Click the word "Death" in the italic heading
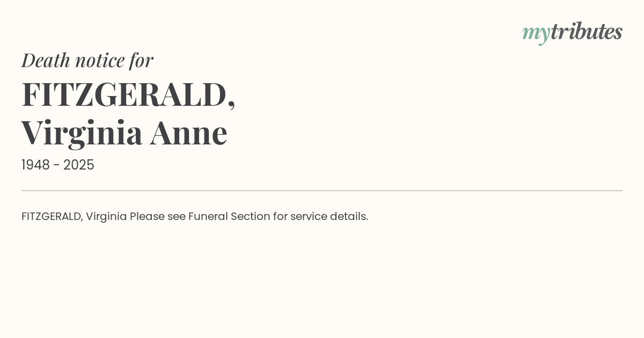 click(x=46, y=60)
